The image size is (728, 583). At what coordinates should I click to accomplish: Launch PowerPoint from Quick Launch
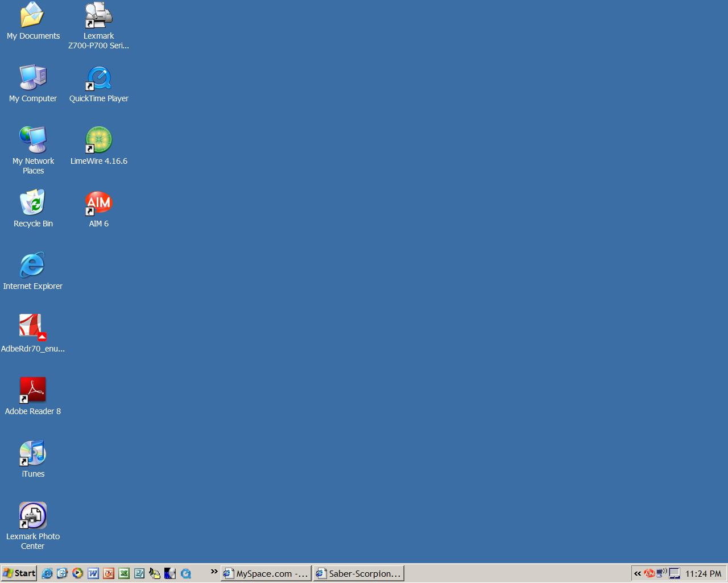[x=109, y=573]
